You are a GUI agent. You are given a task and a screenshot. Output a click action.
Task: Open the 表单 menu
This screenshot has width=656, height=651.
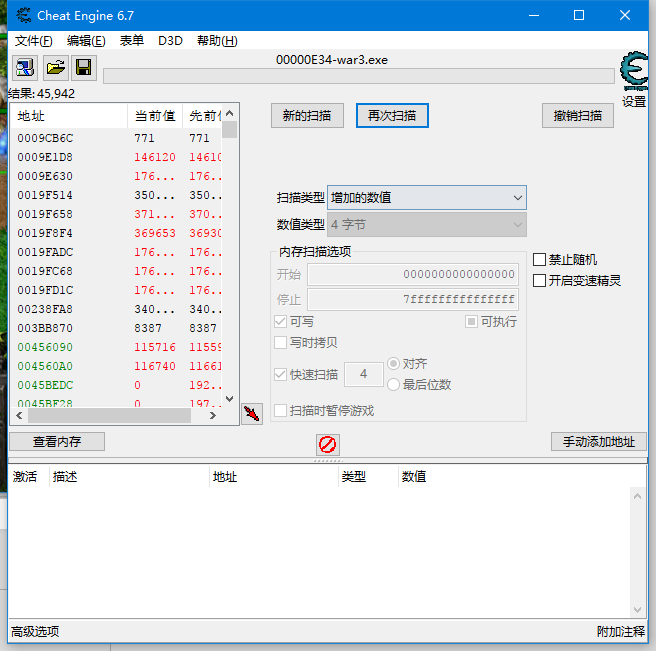coord(132,41)
